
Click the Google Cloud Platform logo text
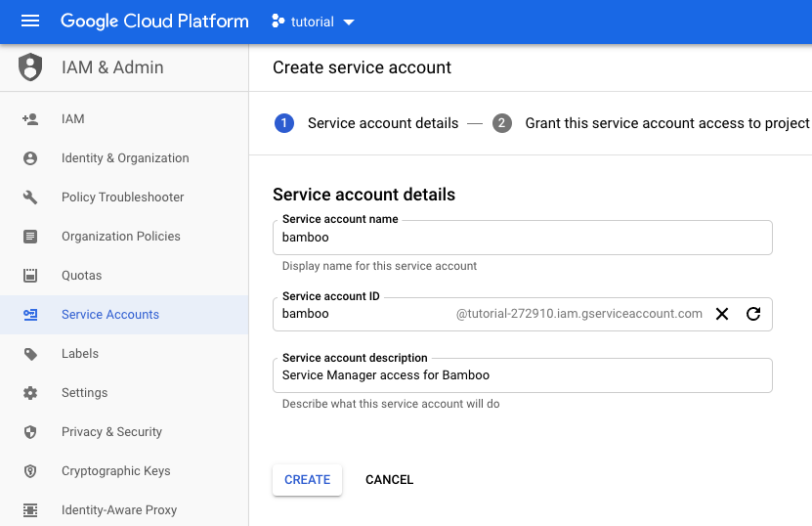pyautogui.click(x=154, y=22)
